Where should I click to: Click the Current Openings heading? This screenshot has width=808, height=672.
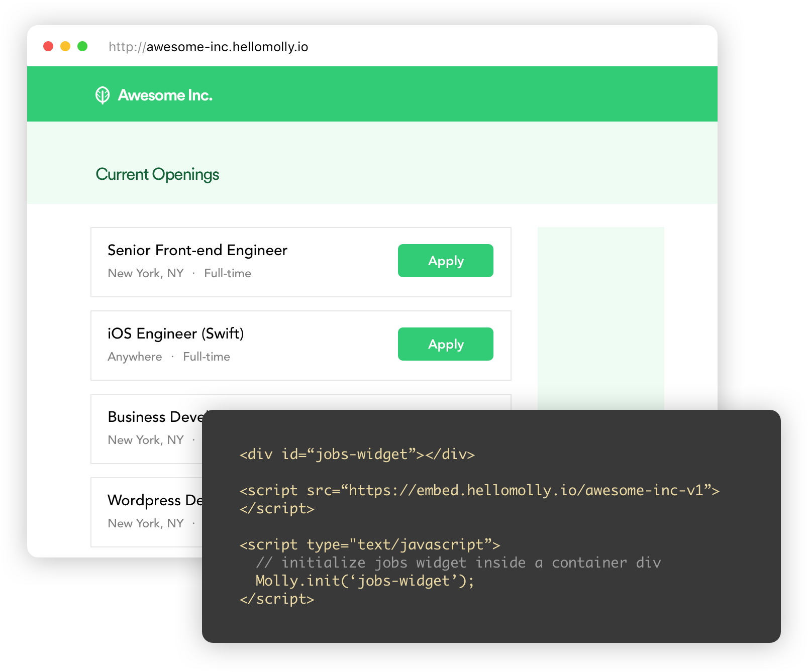tap(157, 175)
